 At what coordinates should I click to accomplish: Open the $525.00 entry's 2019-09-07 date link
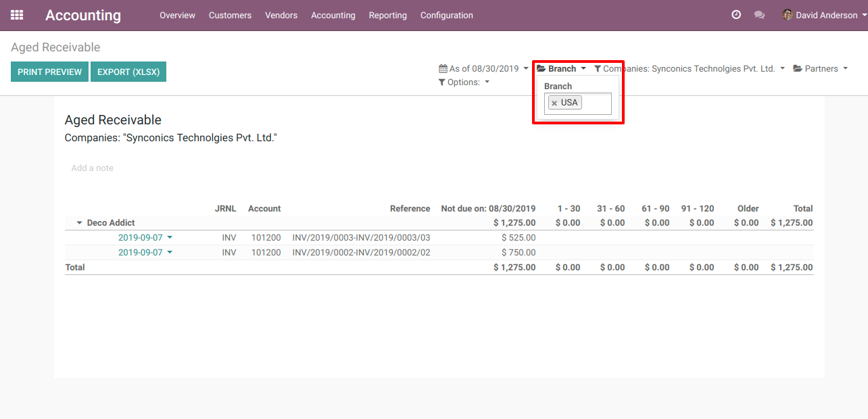[141, 238]
